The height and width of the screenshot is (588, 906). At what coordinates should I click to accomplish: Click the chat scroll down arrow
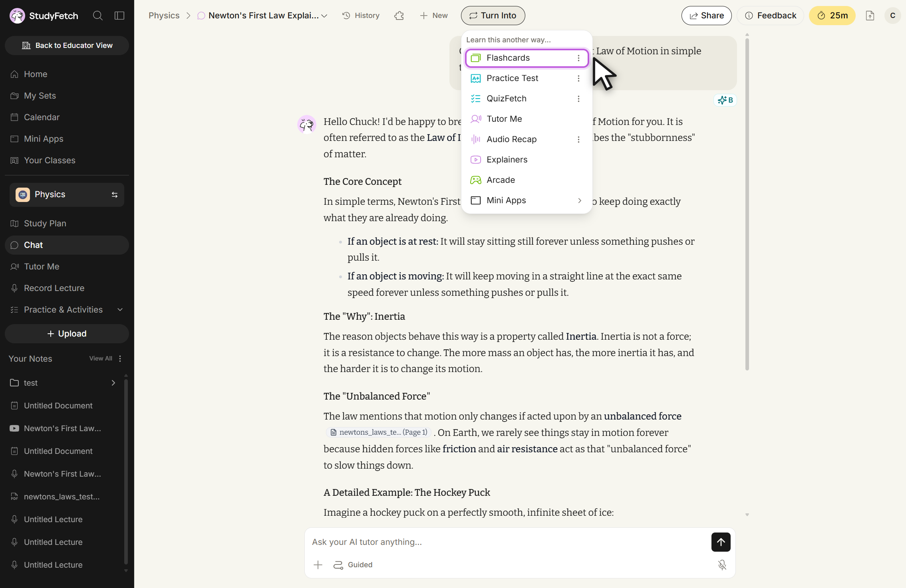[747, 515]
